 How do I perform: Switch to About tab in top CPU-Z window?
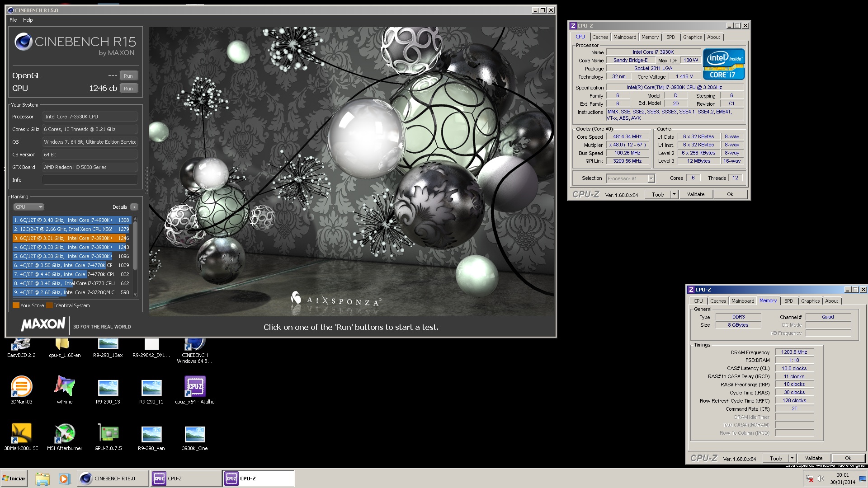pyautogui.click(x=714, y=37)
